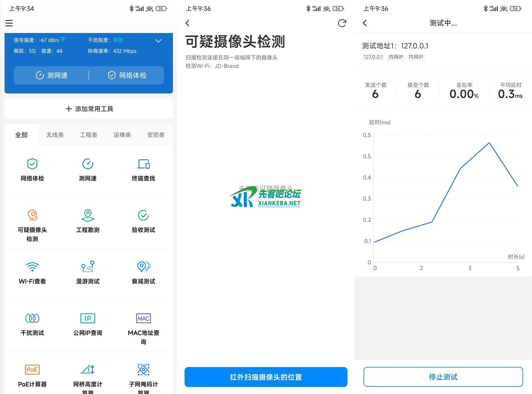This screenshot has width=532, height=394.
Task: Click the refresh icon on camera detection page
Action: pos(342,23)
